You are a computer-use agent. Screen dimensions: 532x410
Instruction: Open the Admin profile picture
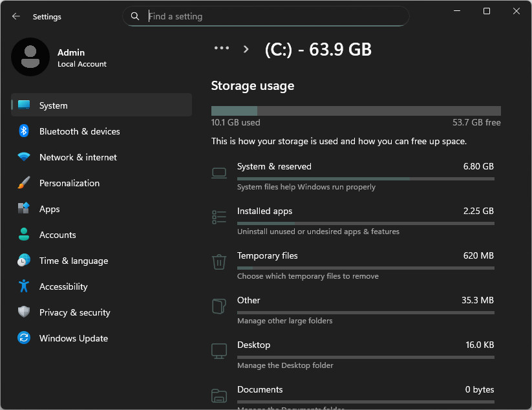(x=30, y=57)
